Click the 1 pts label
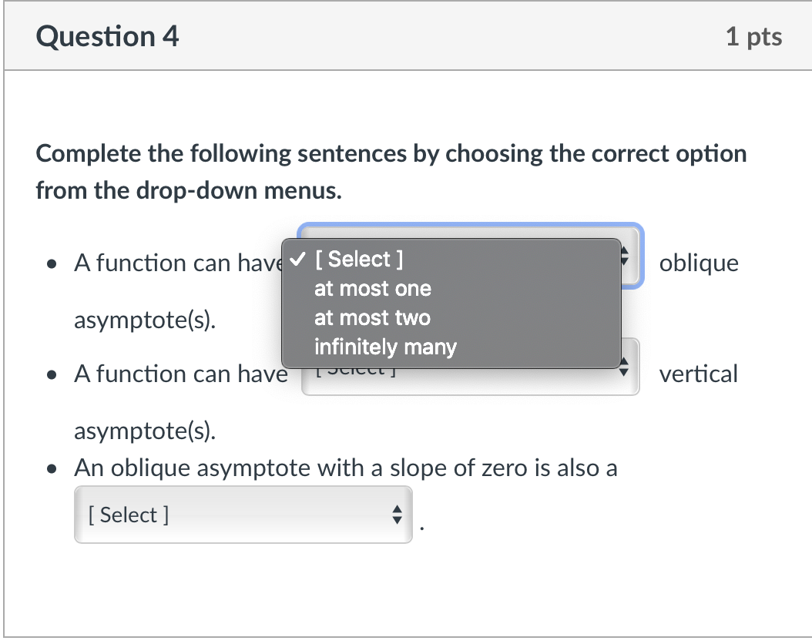 click(754, 35)
